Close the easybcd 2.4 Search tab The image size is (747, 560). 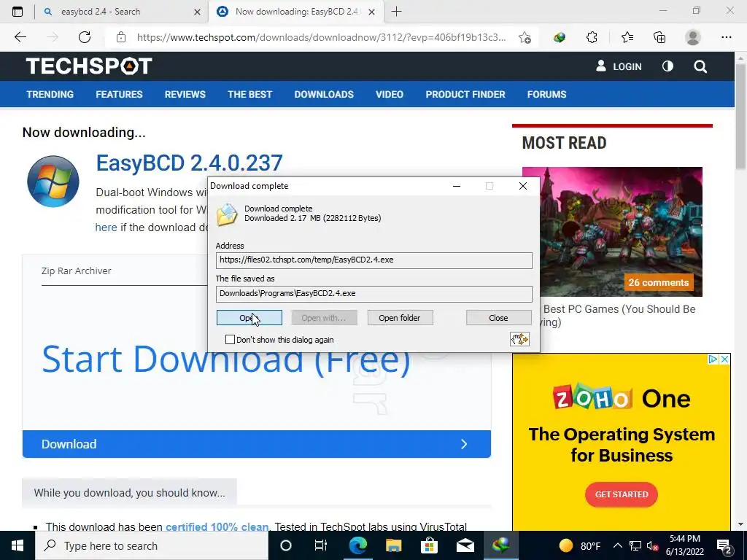click(197, 12)
